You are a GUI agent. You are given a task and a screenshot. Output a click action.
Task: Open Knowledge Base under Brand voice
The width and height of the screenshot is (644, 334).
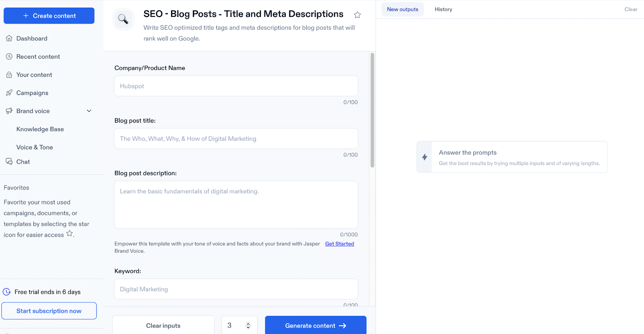40,129
